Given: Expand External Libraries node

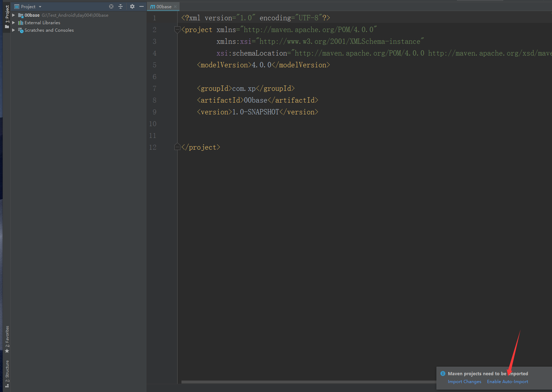Looking at the screenshot, I should 14,22.
